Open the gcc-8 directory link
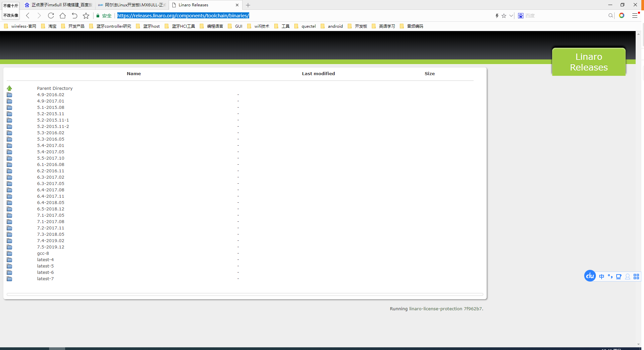 43,253
